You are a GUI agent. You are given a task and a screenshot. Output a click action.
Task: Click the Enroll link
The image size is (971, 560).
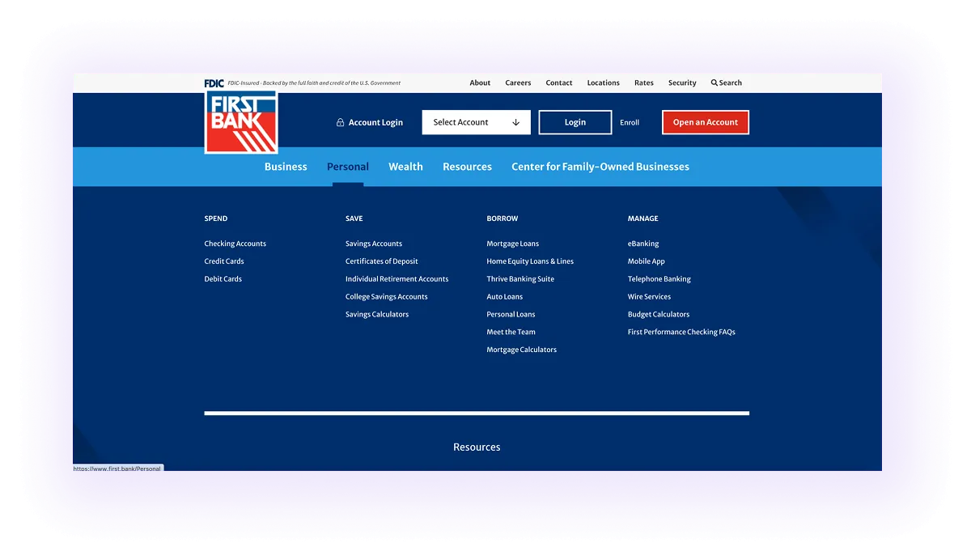(630, 122)
